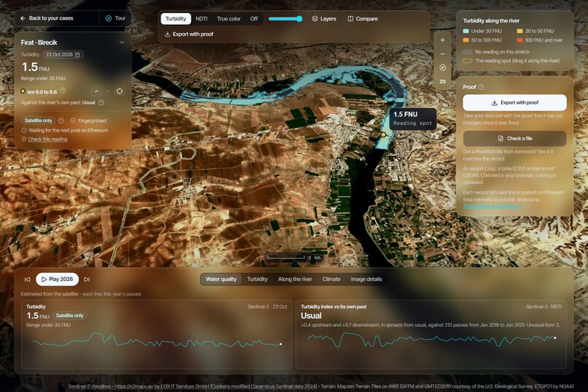Click the Back arrow icon
588x392 pixels.
[23, 18]
